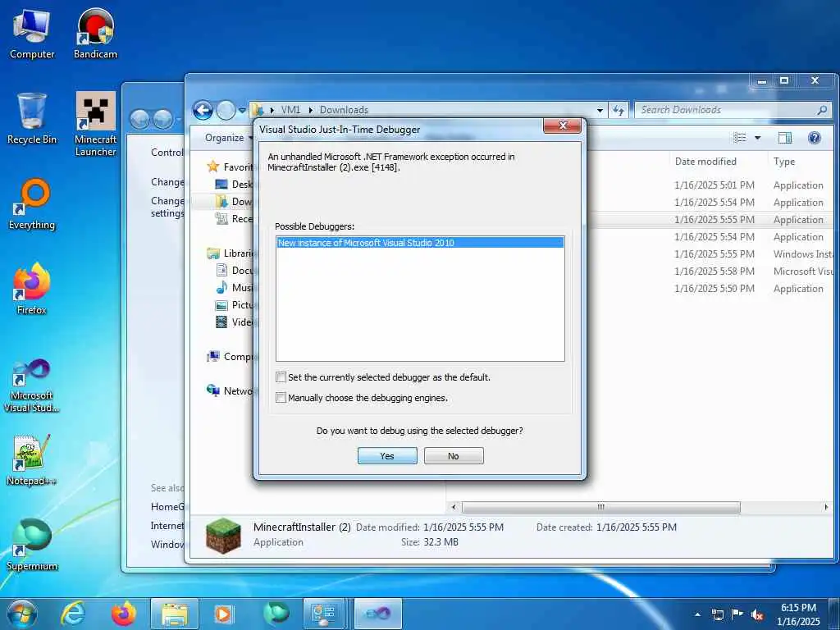Open the Computer desktop icon
The image size is (840, 630).
(x=32, y=34)
